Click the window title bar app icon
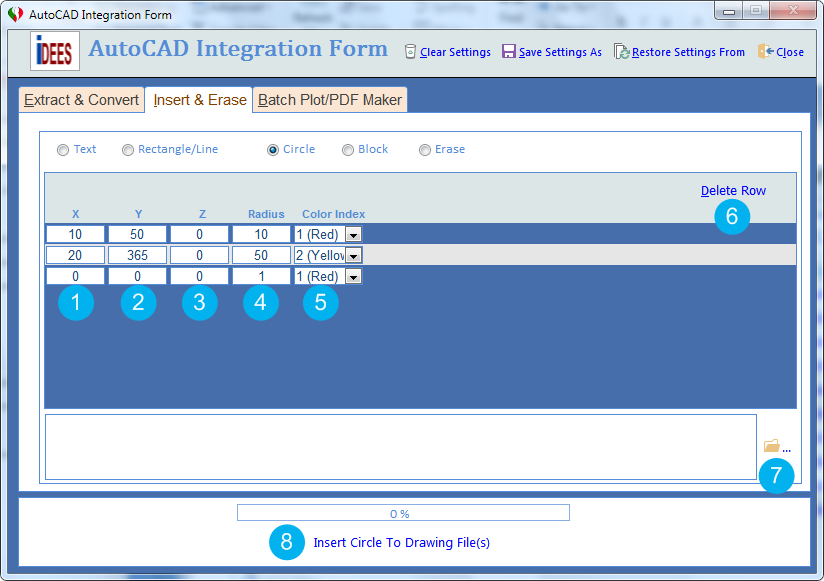The image size is (824, 581). (16, 14)
